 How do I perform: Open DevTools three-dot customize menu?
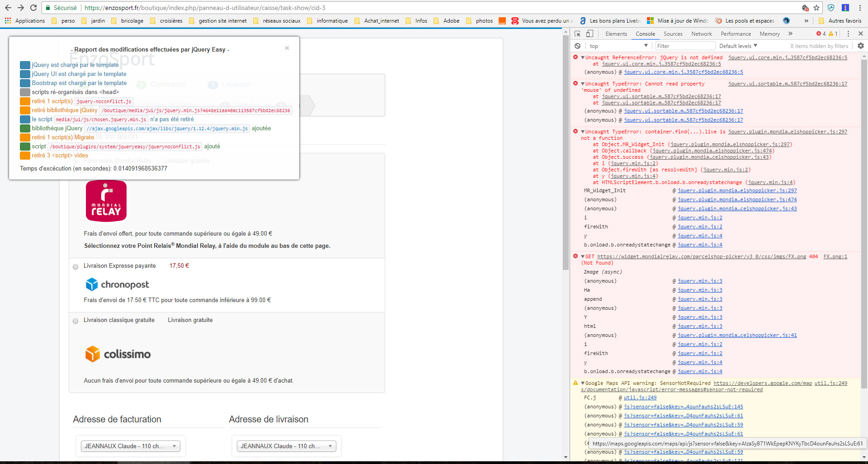848,34
